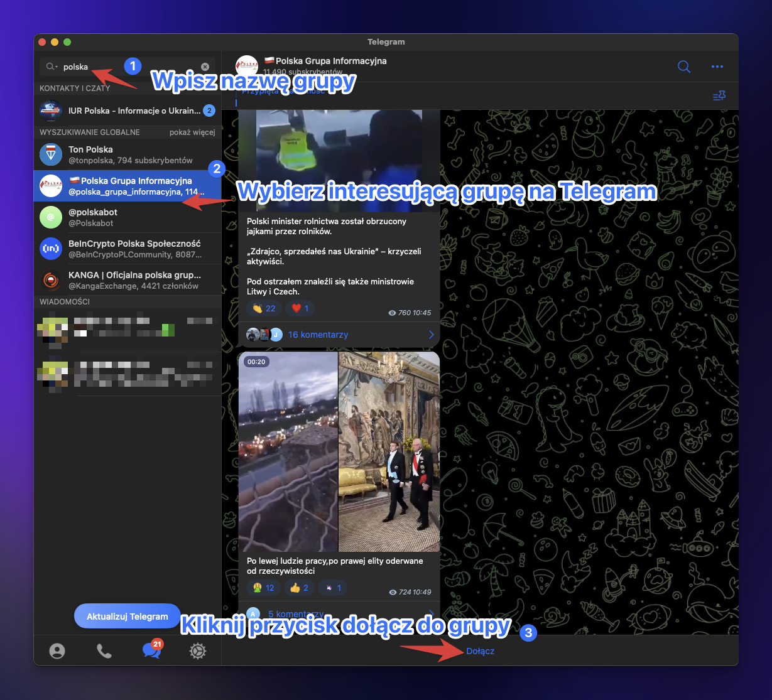Open @polskabot search result
This screenshot has height=700, width=772.
pyautogui.click(x=128, y=217)
